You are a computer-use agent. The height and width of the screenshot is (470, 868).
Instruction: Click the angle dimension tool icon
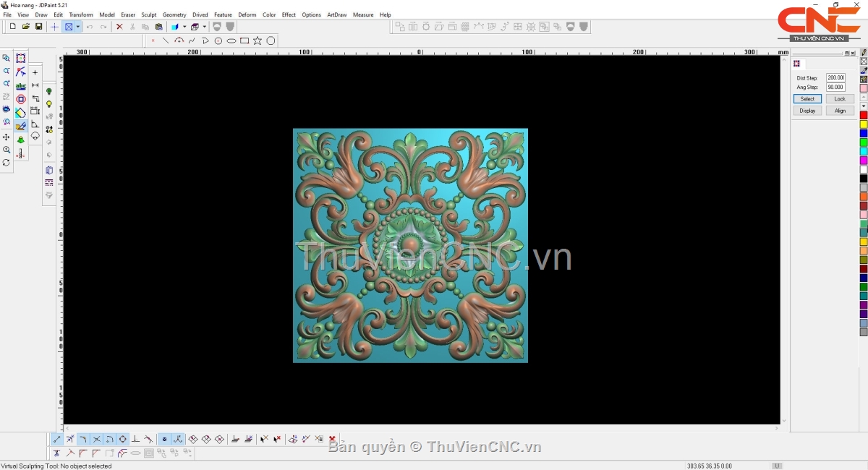click(x=35, y=124)
